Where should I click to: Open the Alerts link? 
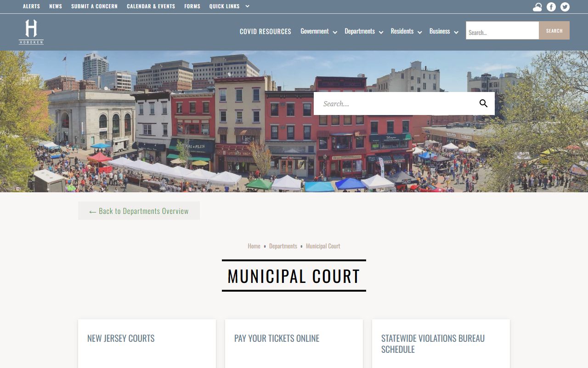[x=31, y=6]
